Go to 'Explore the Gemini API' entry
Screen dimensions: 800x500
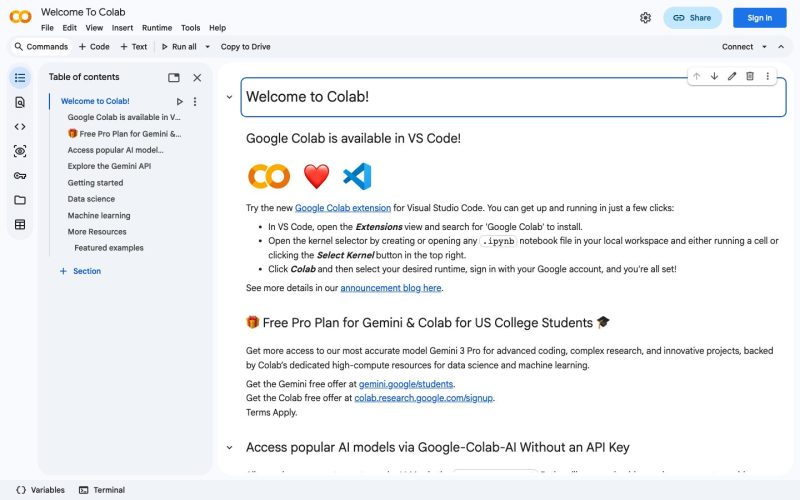pos(109,166)
